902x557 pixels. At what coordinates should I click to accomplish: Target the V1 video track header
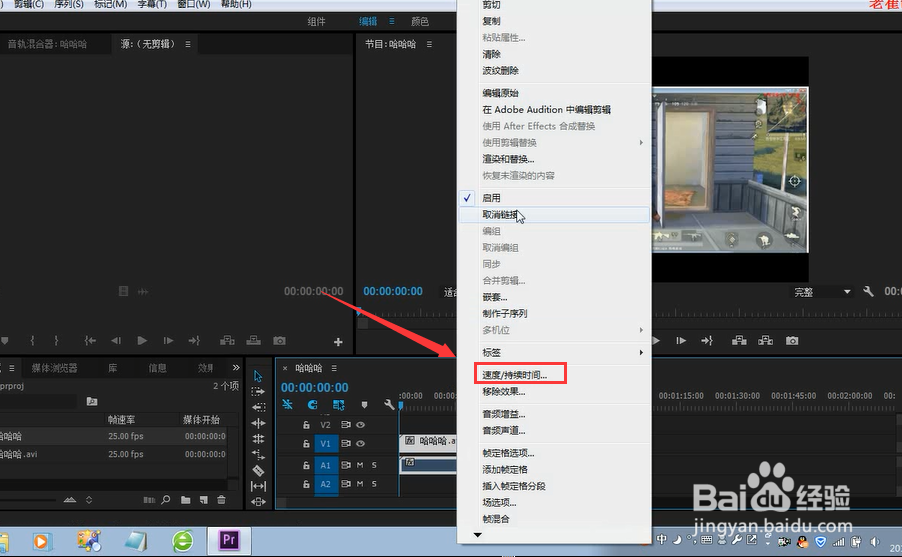(326, 444)
